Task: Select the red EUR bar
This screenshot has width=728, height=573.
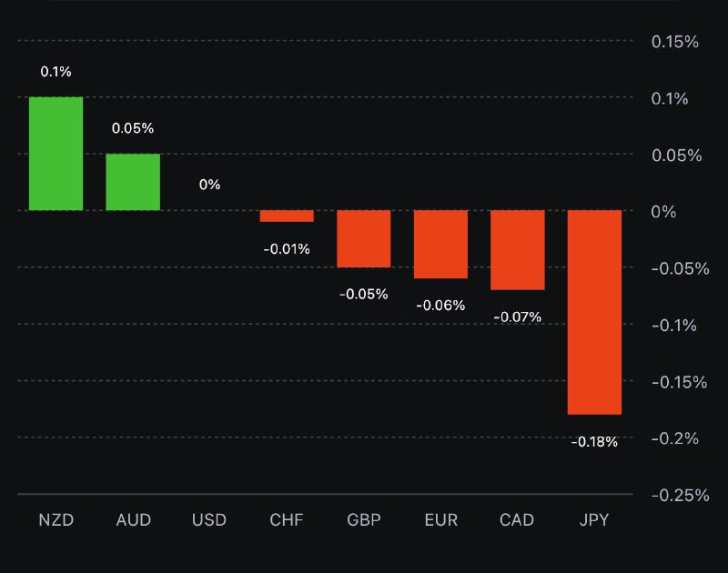Action: point(440,244)
